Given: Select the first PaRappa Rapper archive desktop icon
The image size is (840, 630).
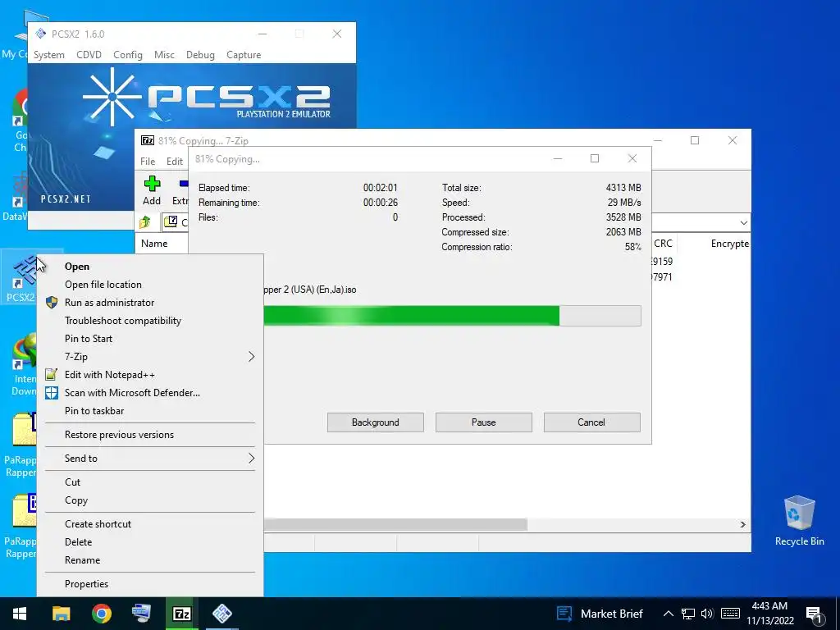Looking at the screenshot, I should (x=21, y=445).
